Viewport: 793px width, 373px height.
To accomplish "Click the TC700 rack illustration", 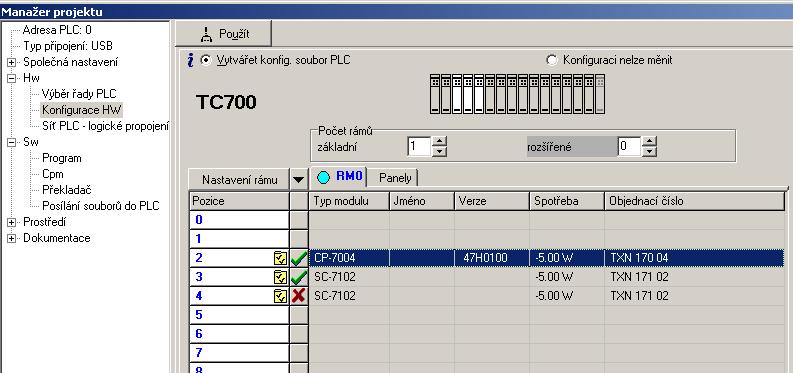I will (517, 94).
